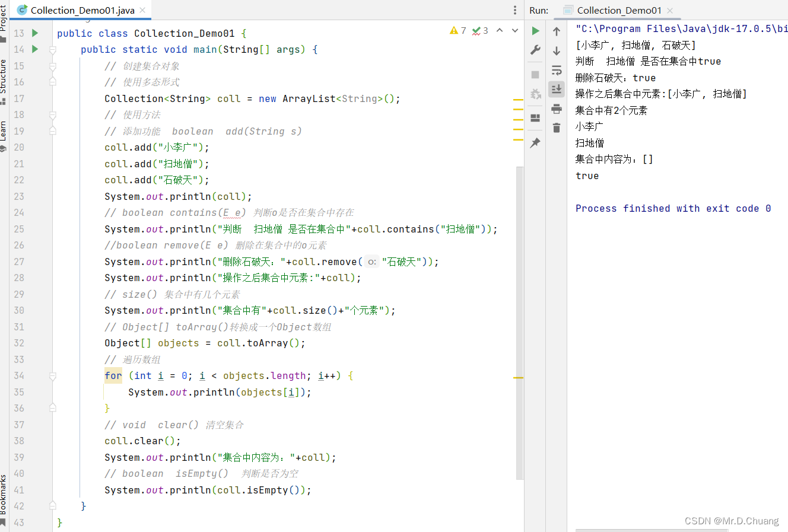Click the JDK path link in console
Screen dimensions: 788x532
(x=682, y=28)
